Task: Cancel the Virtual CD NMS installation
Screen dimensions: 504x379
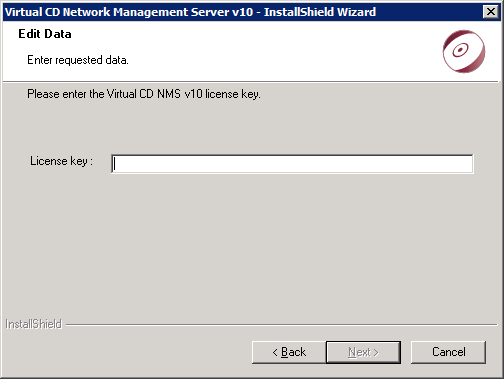Action: [448, 352]
